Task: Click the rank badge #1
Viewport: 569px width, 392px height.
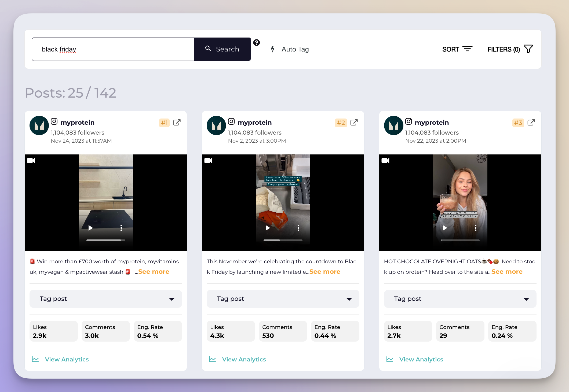Action: pyautogui.click(x=164, y=123)
